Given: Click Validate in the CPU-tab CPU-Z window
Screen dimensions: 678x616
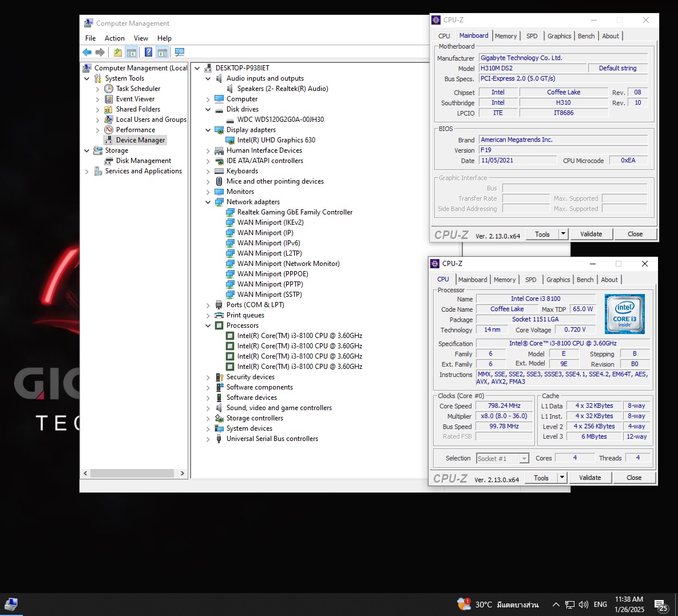Looking at the screenshot, I should coord(590,478).
